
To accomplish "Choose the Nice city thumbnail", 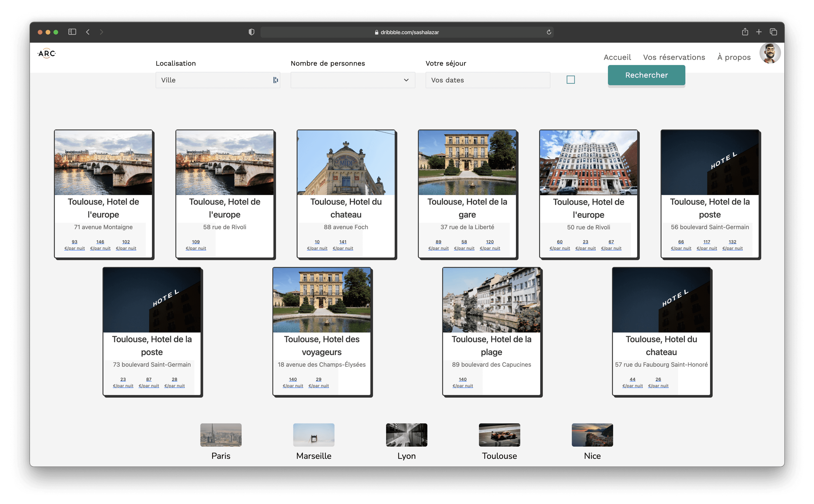I will click(592, 435).
